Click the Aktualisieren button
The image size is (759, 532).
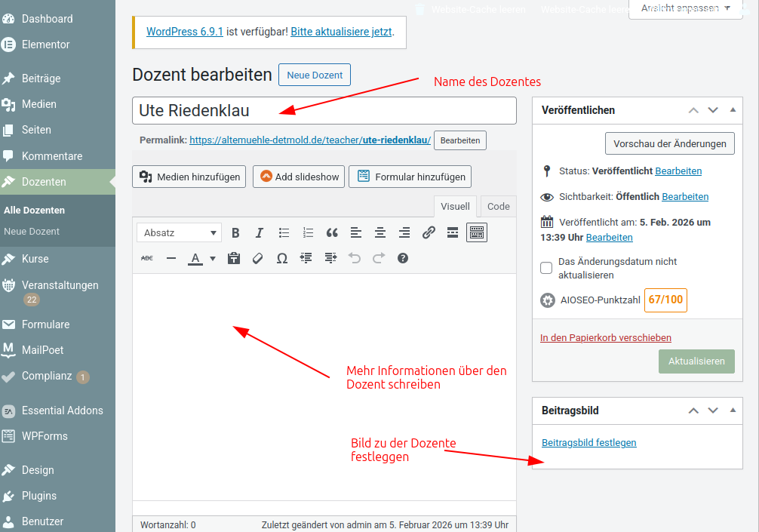696,361
